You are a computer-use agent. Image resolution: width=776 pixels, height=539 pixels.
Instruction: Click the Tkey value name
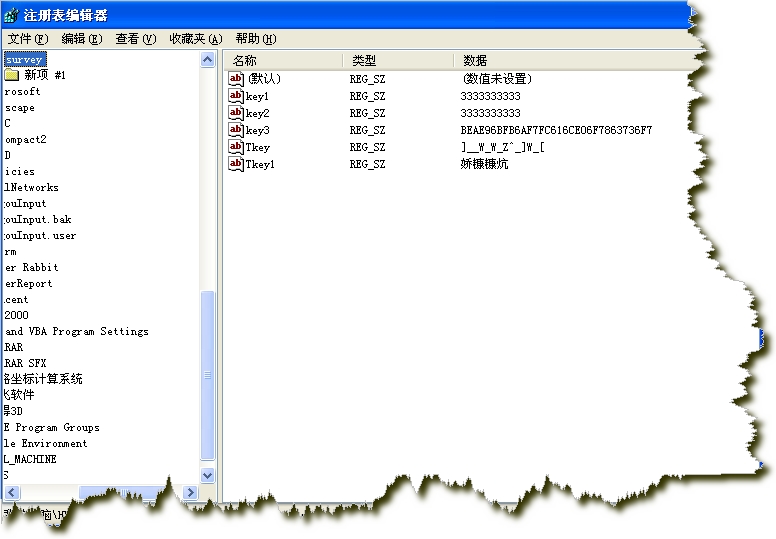pos(258,147)
